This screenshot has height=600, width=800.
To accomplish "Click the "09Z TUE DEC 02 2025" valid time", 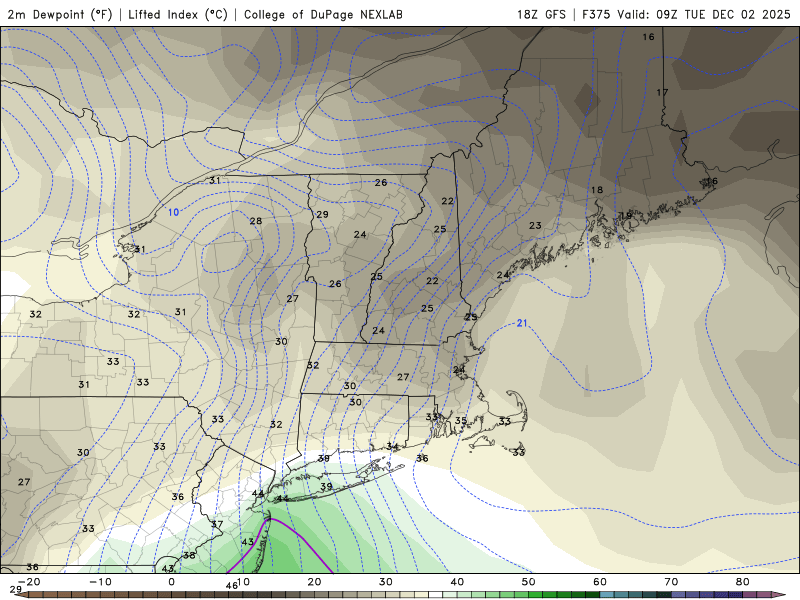I will tap(723, 14).
